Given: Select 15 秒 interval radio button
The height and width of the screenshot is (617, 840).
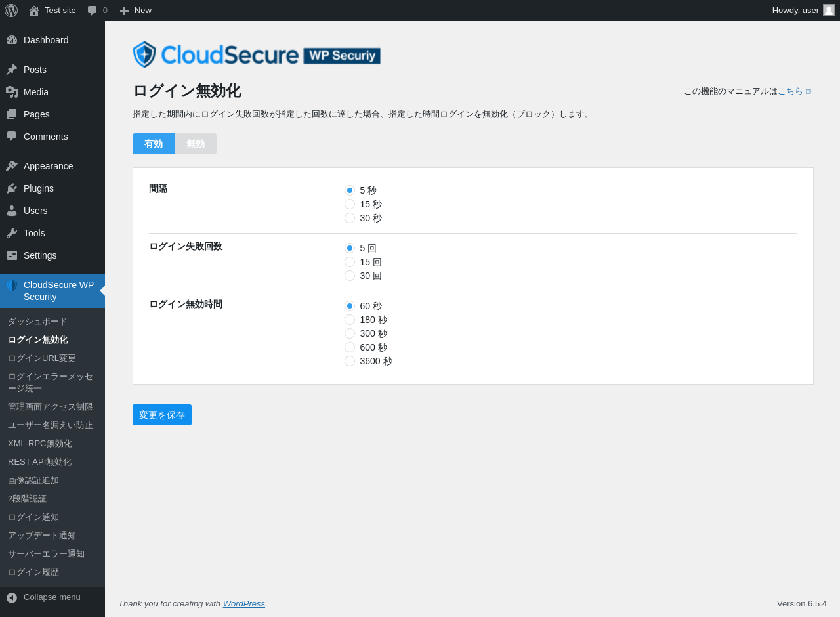Looking at the screenshot, I should pyautogui.click(x=350, y=204).
